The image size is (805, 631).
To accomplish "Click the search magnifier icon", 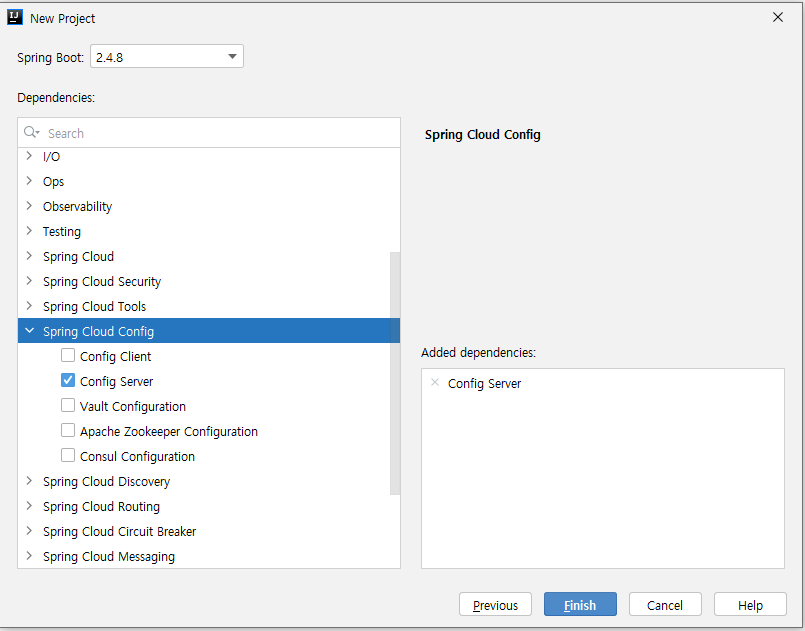I will [31, 132].
